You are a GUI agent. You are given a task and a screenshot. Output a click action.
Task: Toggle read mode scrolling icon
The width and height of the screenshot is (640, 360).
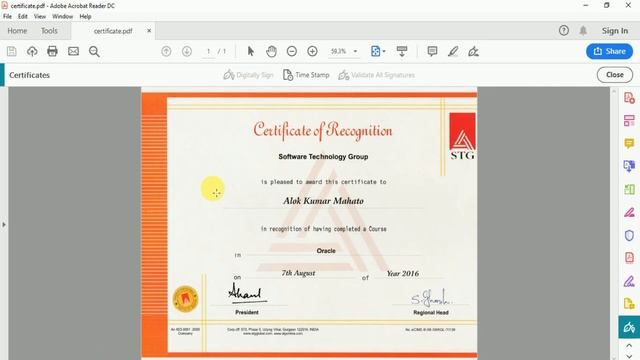coord(402,51)
